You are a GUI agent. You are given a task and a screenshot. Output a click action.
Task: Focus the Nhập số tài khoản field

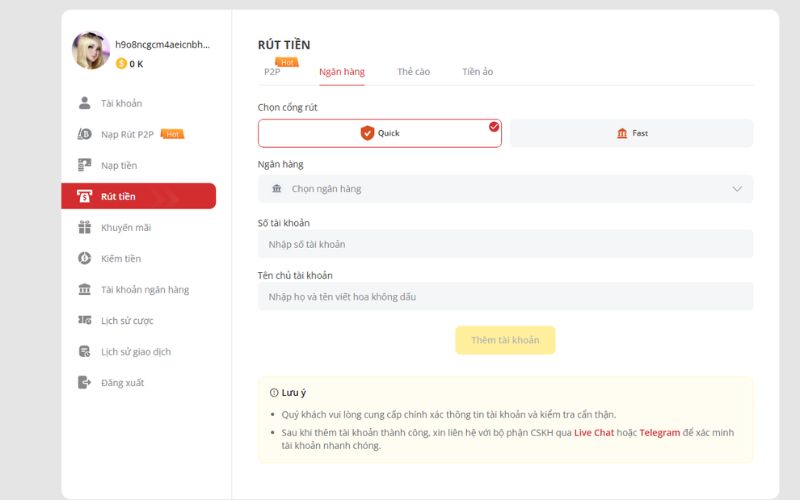coord(505,244)
